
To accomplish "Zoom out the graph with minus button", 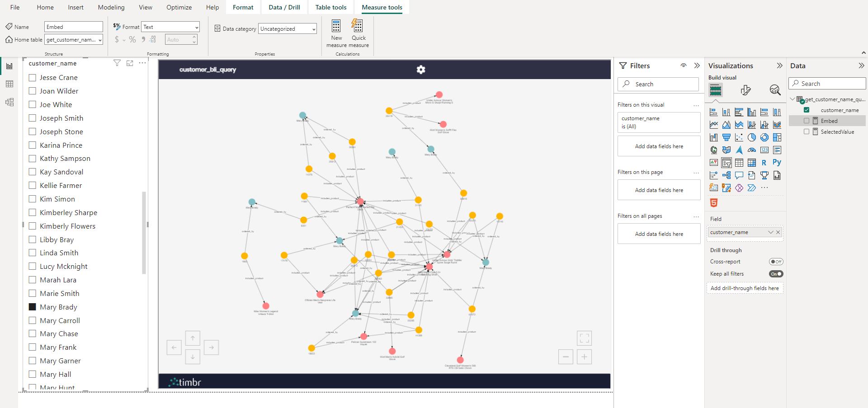I will click(566, 357).
